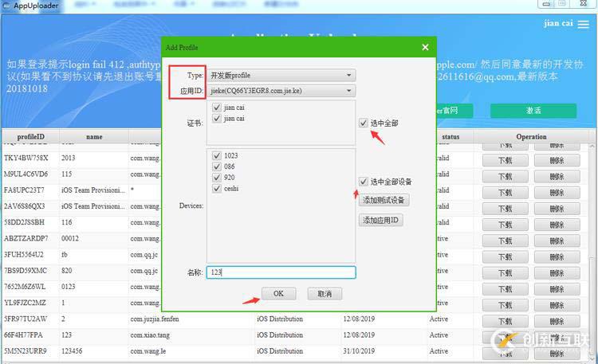Viewport: 598px width, 364px height.
Task: Download profile M9UL4C6VD6
Action: point(505,177)
